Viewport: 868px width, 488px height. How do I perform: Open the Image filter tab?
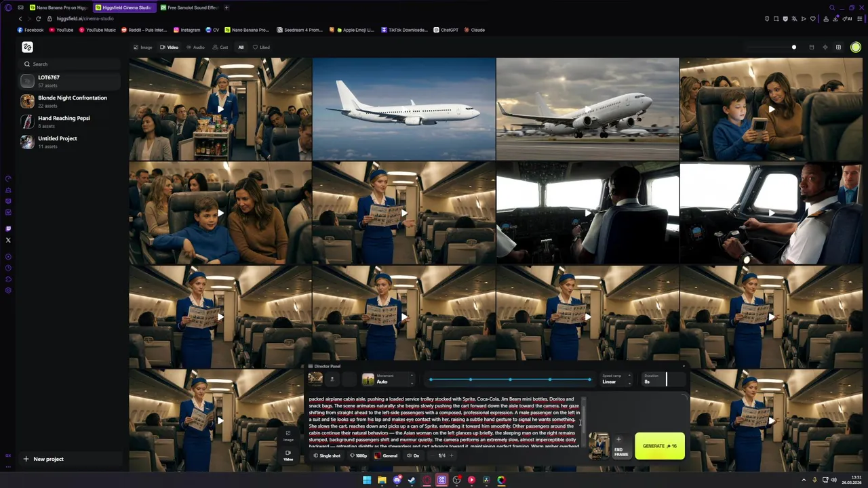click(142, 47)
